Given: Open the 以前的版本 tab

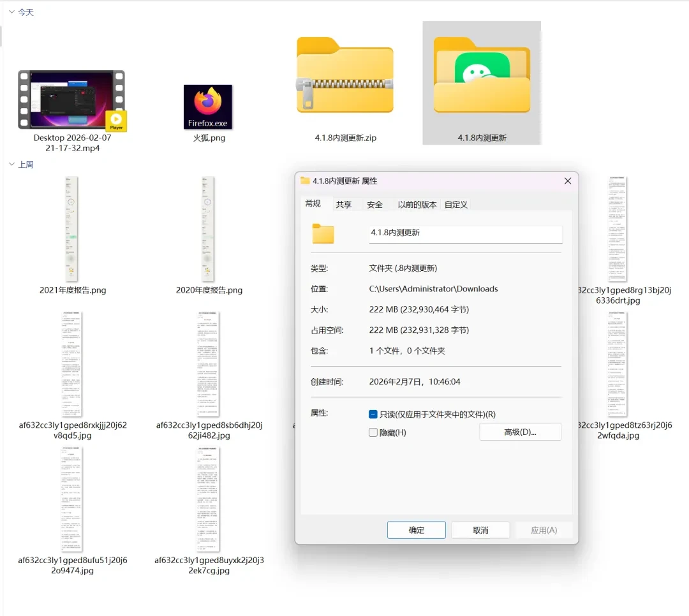Looking at the screenshot, I should pos(417,204).
